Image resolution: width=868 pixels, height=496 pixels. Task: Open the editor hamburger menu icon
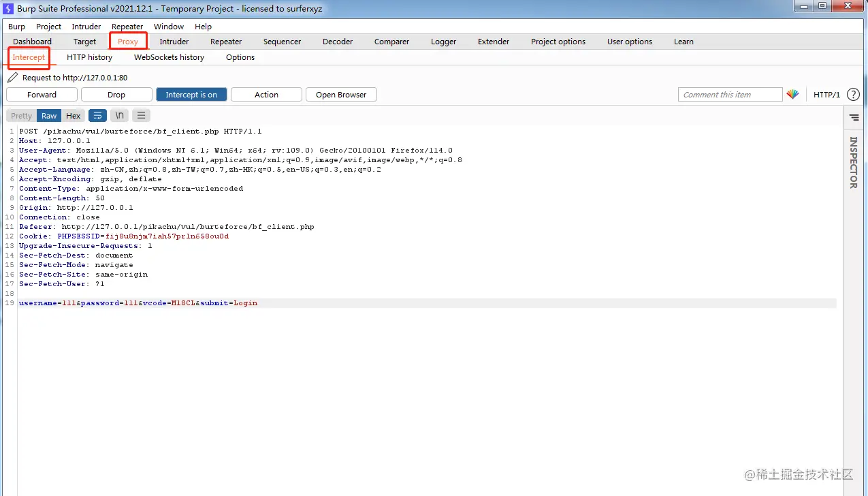point(140,116)
